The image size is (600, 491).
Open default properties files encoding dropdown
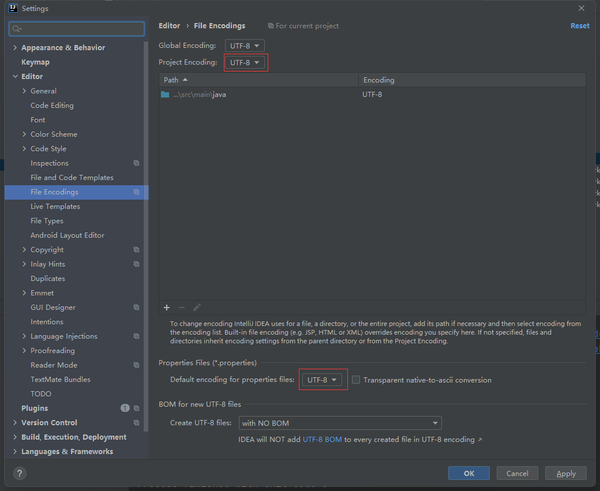tap(323, 380)
